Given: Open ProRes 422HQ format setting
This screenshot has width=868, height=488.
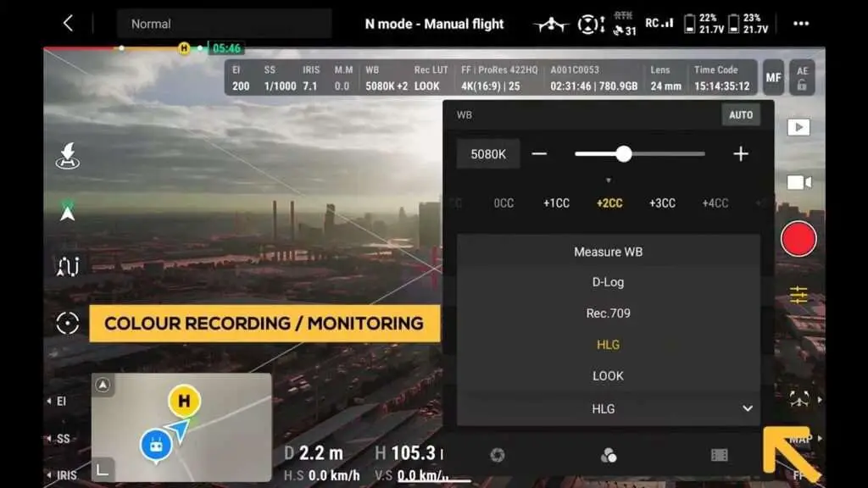Looking at the screenshot, I should point(499,78).
